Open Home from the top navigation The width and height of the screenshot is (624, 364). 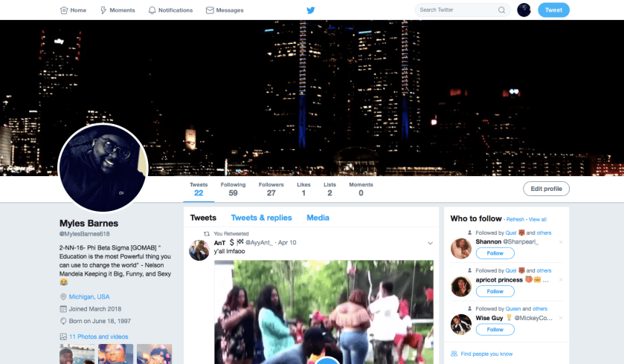click(x=73, y=10)
